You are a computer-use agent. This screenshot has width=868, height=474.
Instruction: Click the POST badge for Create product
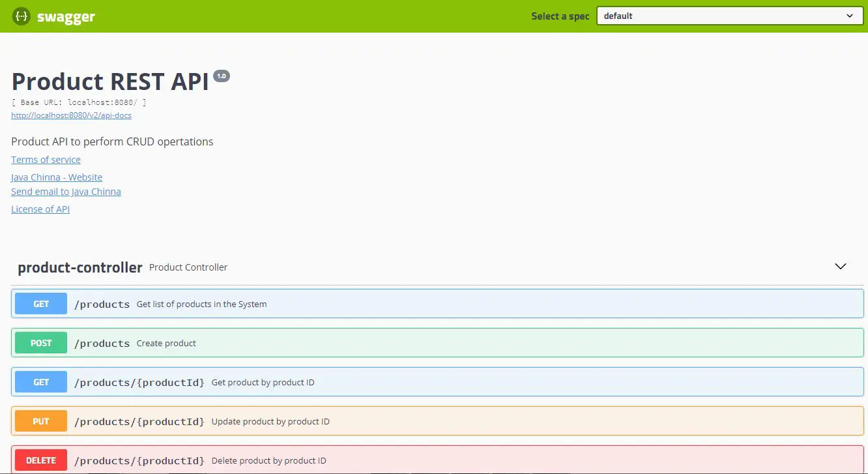[40, 342]
